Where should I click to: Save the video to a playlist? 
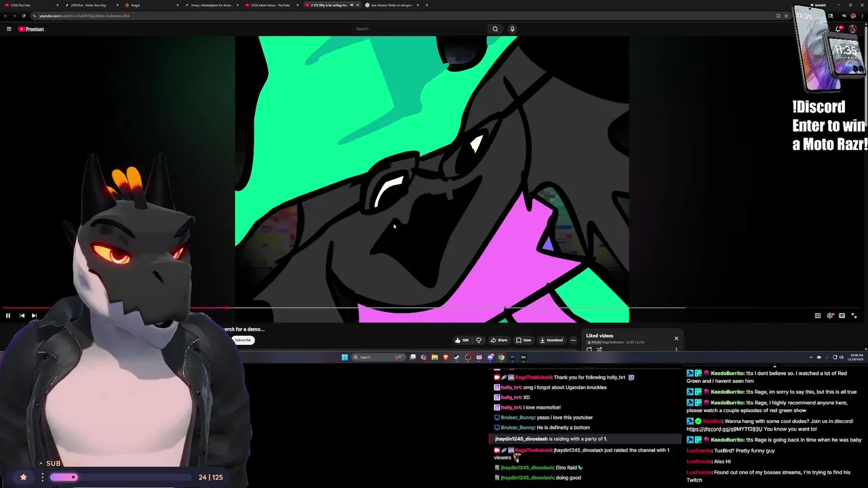(524, 340)
